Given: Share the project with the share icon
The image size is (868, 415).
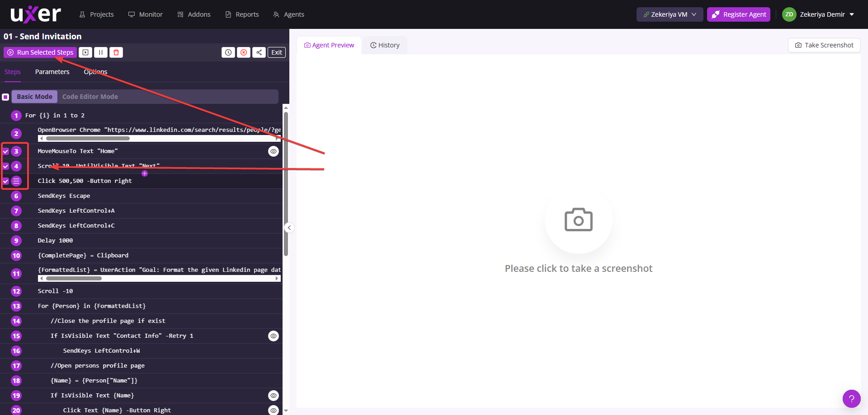Looking at the screenshot, I should [259, 52].
